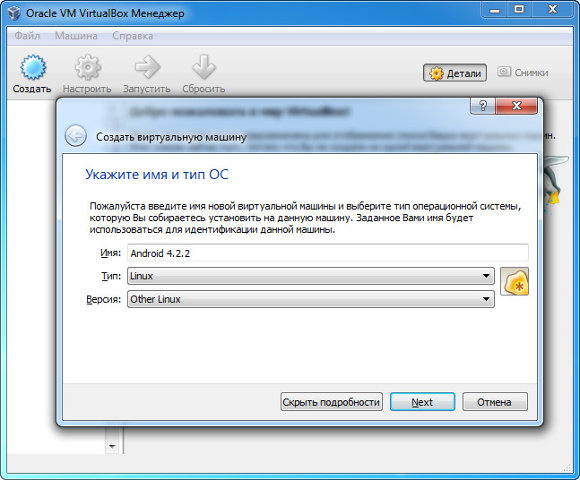Toggle the Детали view button
Screen dimensions: 580x480
(455, 73)
